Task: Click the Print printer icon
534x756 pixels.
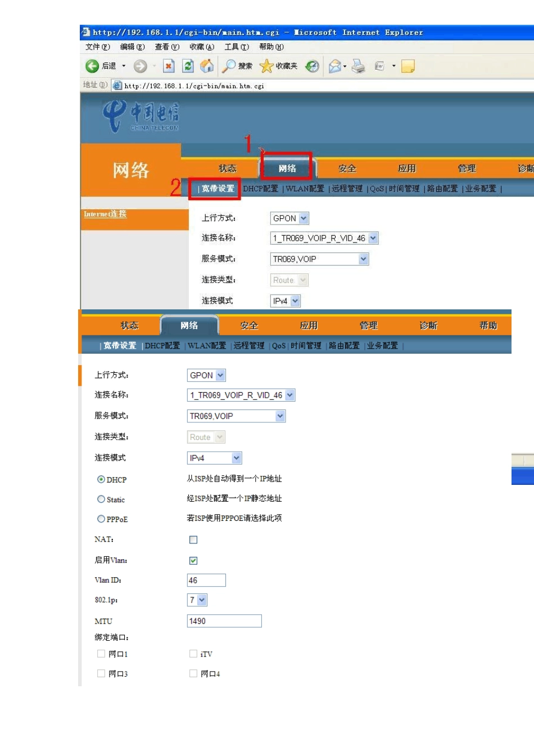Action: point(358,66)
